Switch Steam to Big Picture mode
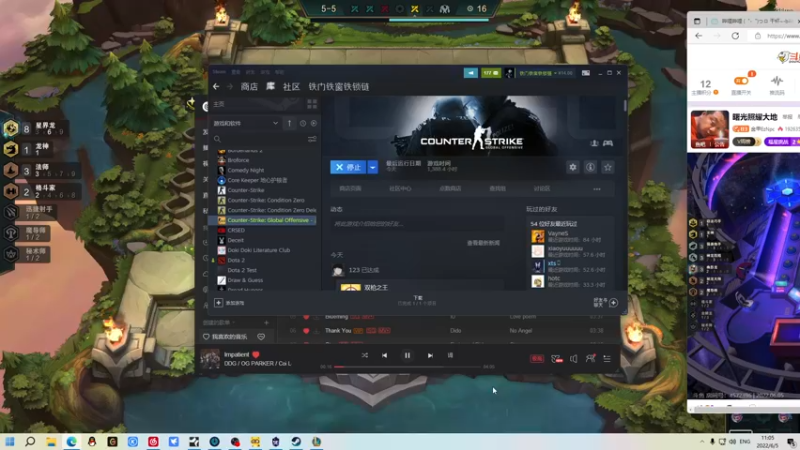800x450 pixels. coord(586,73)
